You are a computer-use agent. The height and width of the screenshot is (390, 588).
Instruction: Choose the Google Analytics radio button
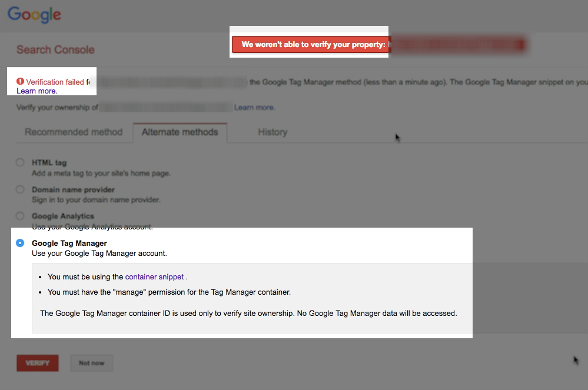(x=20, y=216)
